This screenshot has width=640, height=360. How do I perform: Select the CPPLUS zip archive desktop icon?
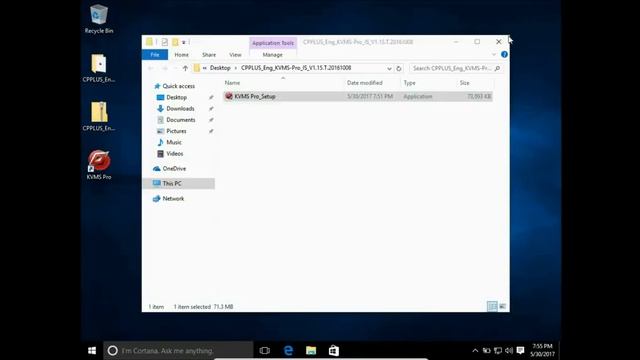pyautogui.click(x=99, y=116)
